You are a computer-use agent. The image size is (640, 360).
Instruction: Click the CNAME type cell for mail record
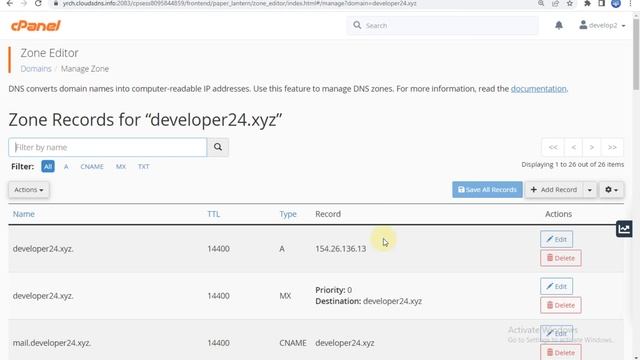pos(293,343)
